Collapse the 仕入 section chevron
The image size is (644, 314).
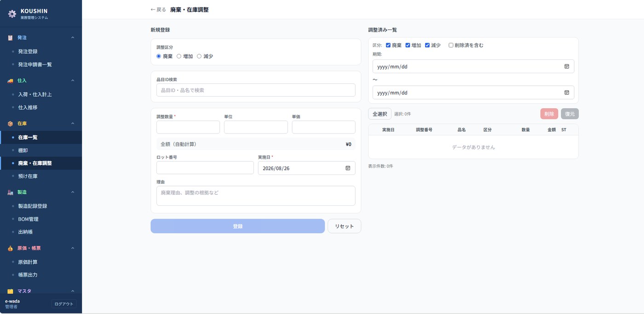click(x=73, y=81)
